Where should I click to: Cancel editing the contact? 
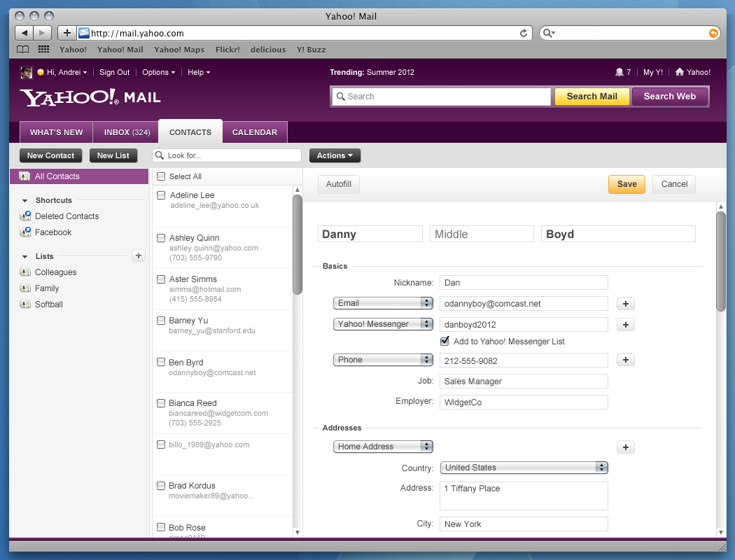tap(674, 184)
